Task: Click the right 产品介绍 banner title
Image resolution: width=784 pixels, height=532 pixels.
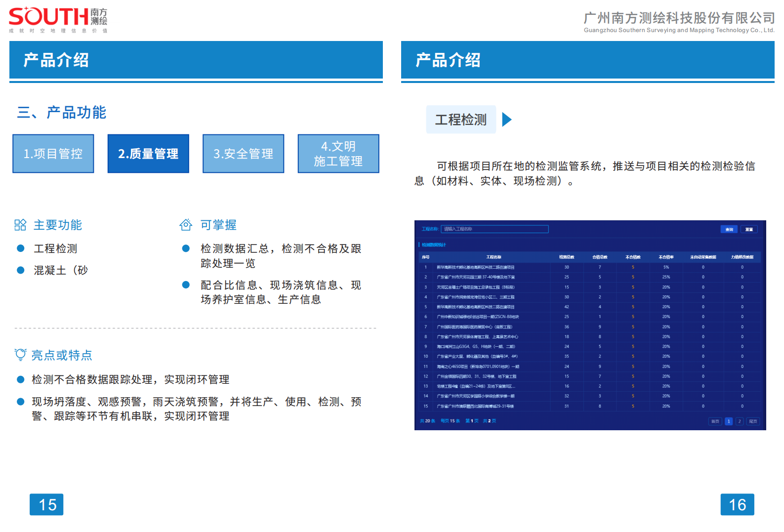Action: pos(448,60)
